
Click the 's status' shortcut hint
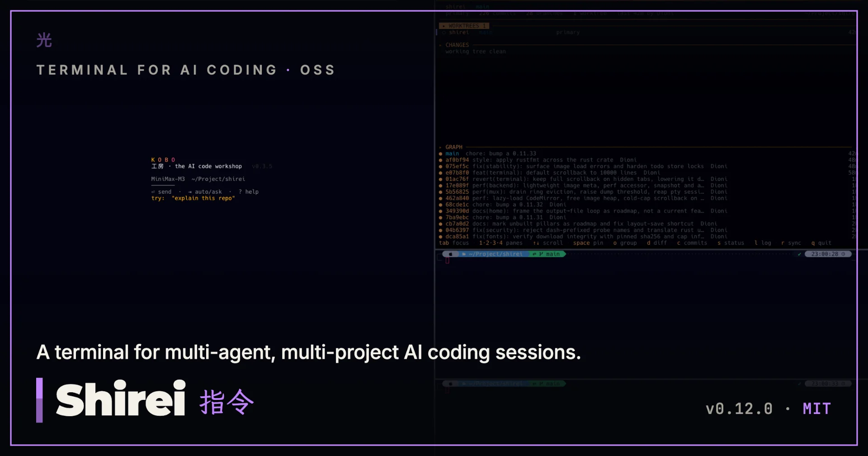pos(731,243)
